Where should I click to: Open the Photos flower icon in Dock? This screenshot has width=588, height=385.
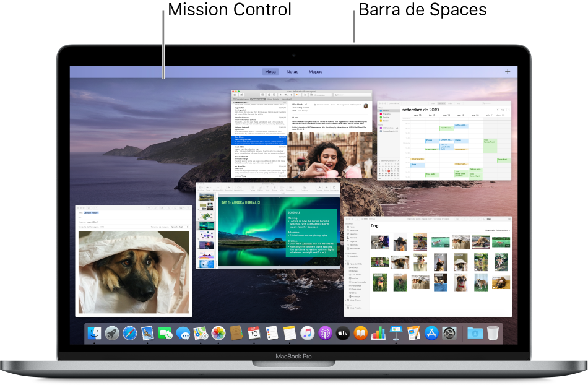218,333
